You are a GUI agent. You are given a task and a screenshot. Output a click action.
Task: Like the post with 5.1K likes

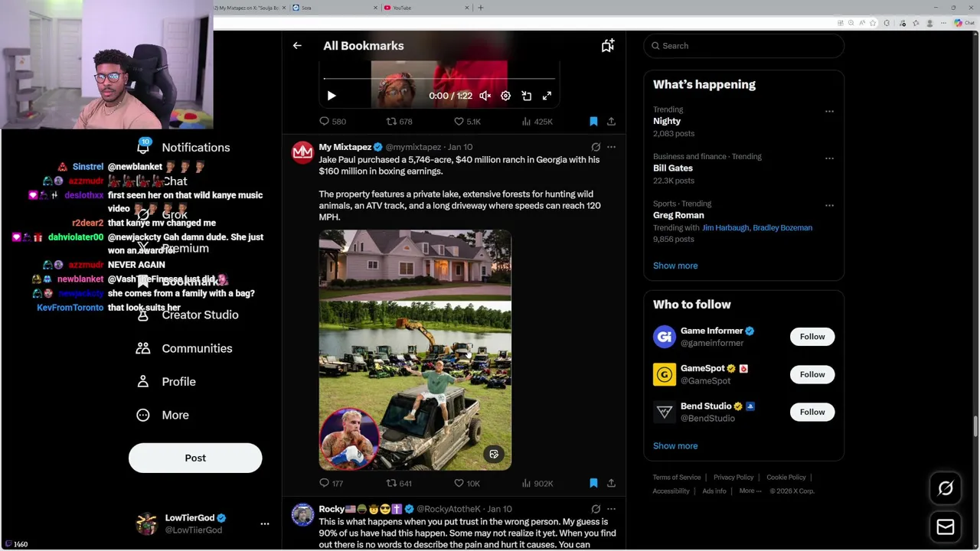pos(467,122)
